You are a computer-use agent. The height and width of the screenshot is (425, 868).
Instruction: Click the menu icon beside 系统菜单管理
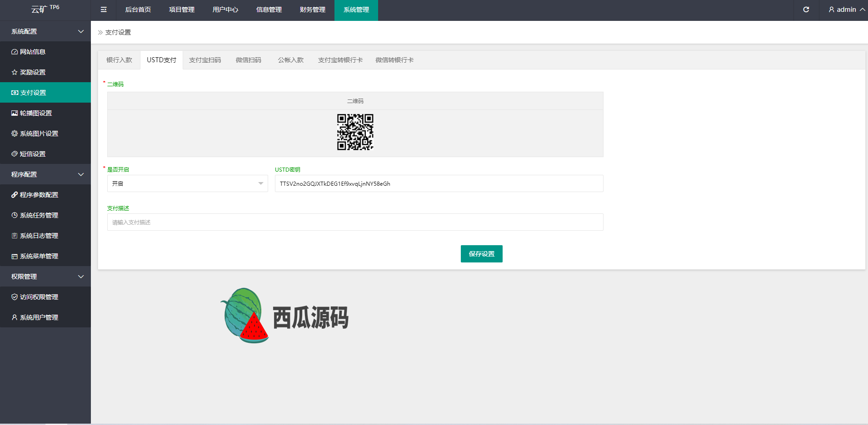point(15,256)
